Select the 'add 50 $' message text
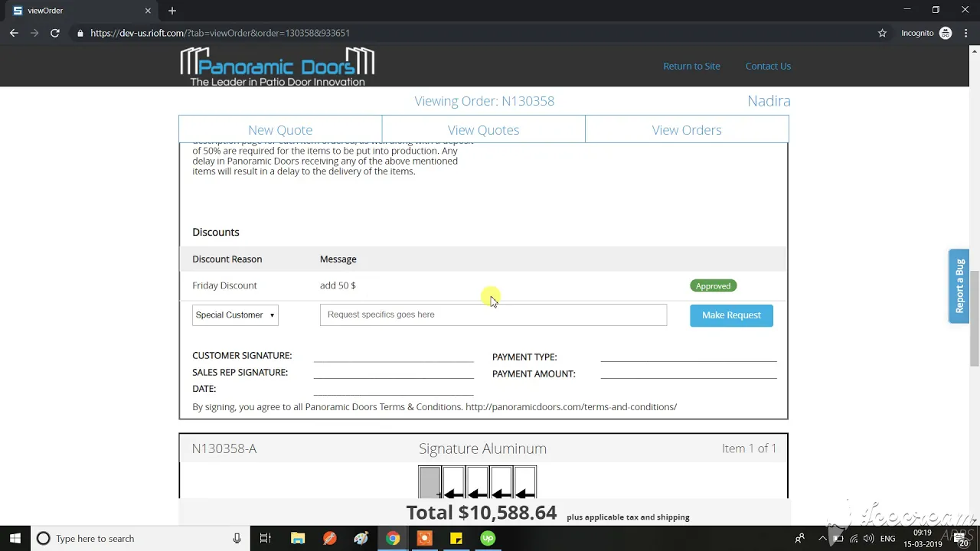The height and width of the screenshot is (551, 980). pyautogui.click(x=338, y=285)
